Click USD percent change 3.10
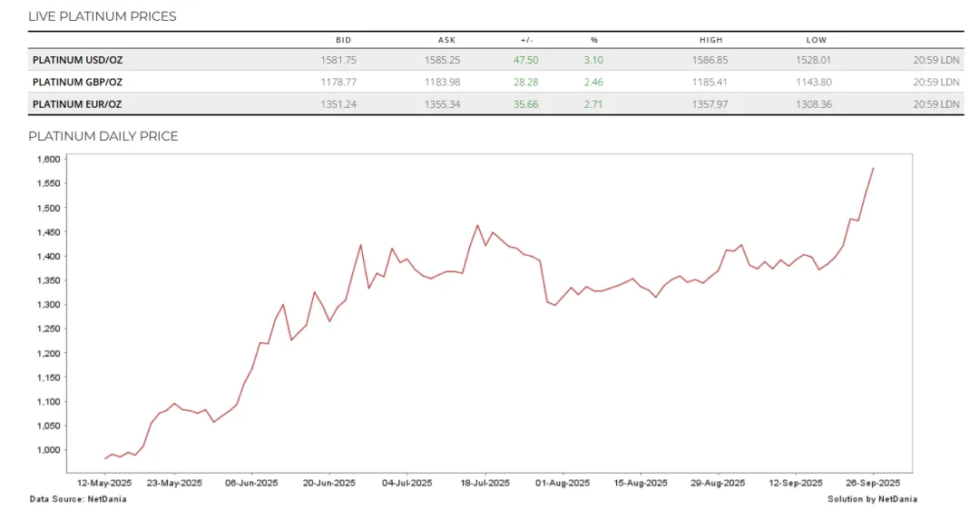Image resolution: width=980 pixels, height=510 pixels. [593, 60]
